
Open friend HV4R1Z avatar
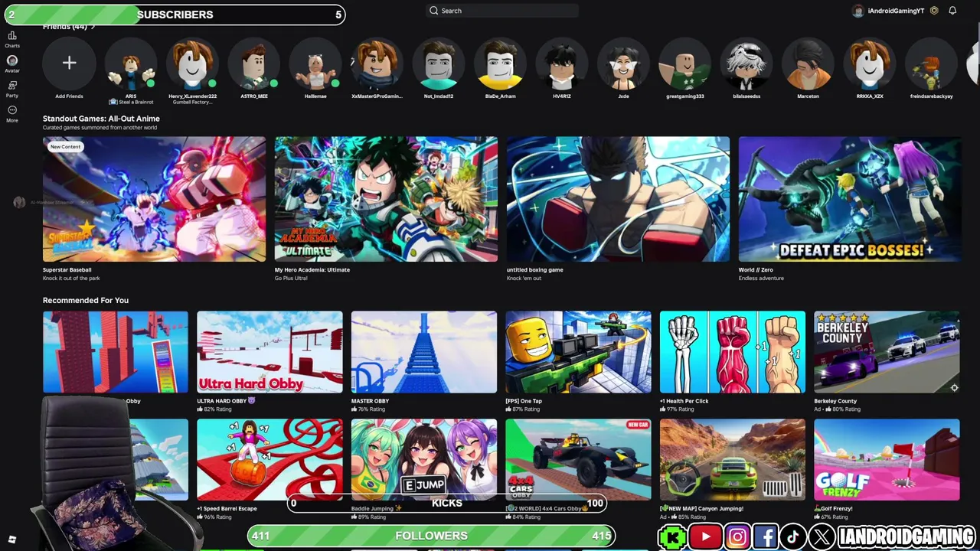coord(562,63)
